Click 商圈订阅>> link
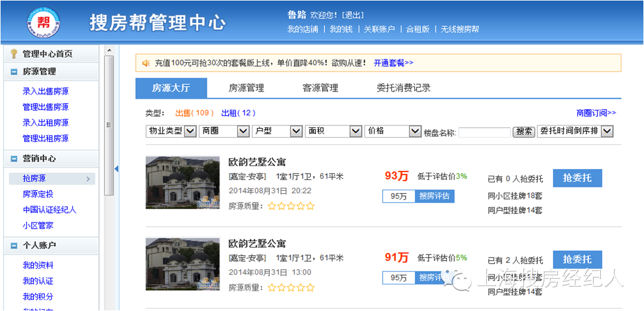644x311 pixels. 596,113
